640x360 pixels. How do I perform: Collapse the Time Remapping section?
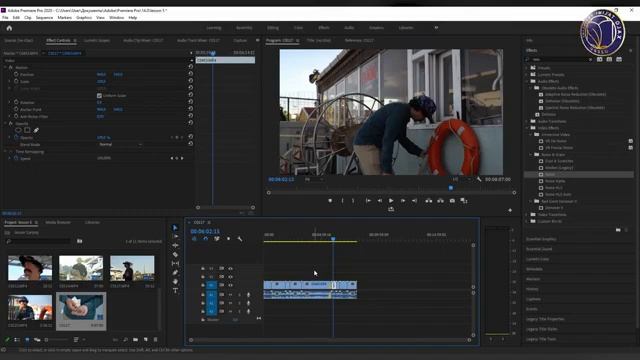[5, 151]
